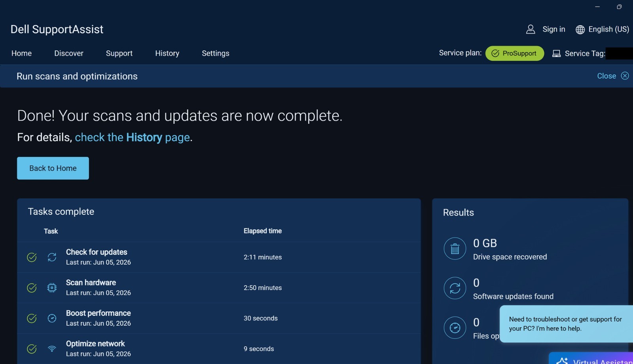This screenshot has width=633, height=364.
Task: Switch to the Support tab
Action: [x=119, y=53]
